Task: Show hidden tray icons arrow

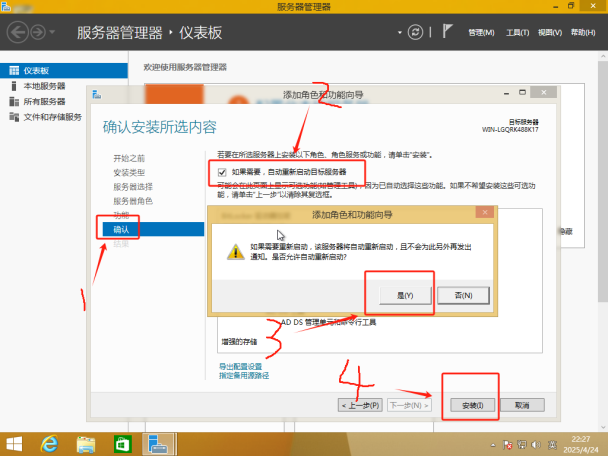Action: click(x=493, y=445)
